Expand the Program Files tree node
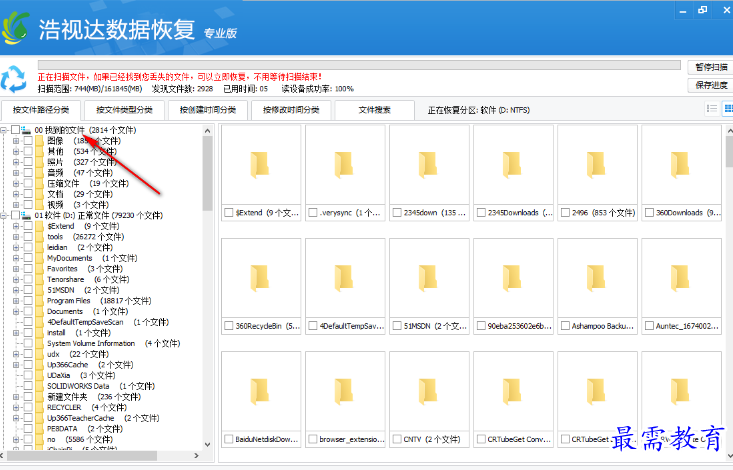Image resolution: width=733 pixels, height=470 pixels. point(16,301)
